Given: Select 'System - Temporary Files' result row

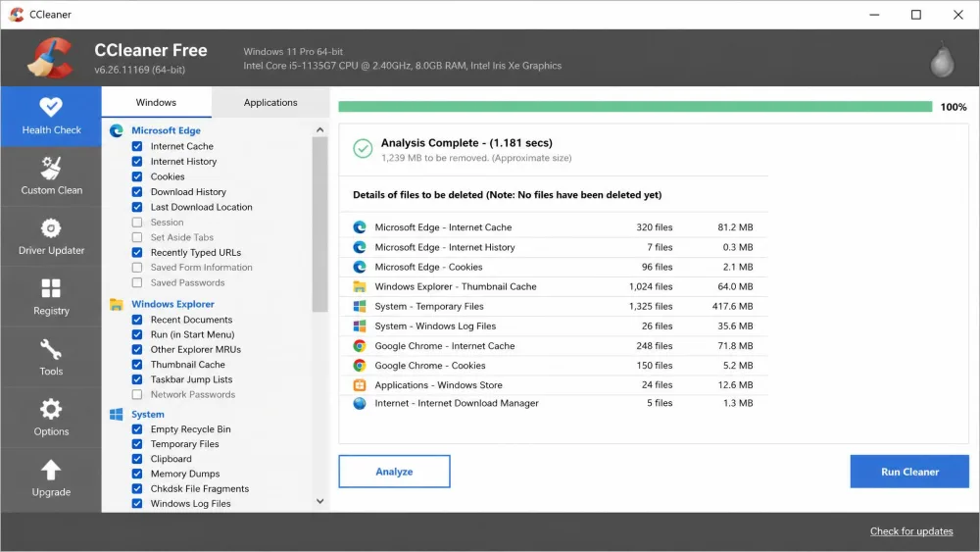Looking at the screenshot, I should click(x=553, y=306).
